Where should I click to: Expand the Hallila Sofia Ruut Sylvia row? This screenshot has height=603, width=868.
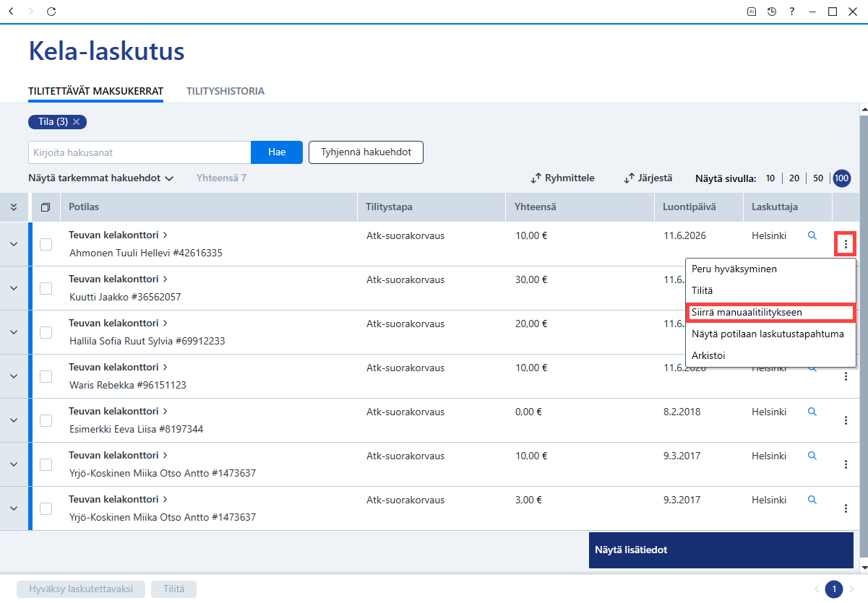[14, 332]
